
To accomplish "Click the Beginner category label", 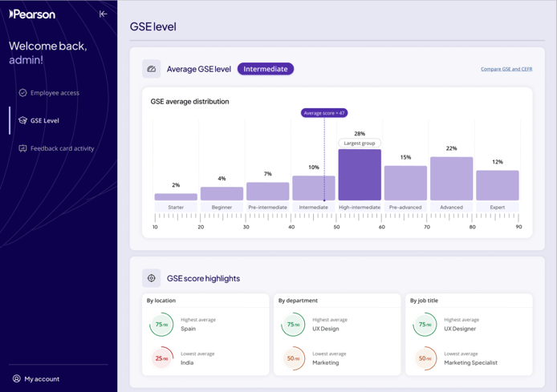I will click(222, 207).
